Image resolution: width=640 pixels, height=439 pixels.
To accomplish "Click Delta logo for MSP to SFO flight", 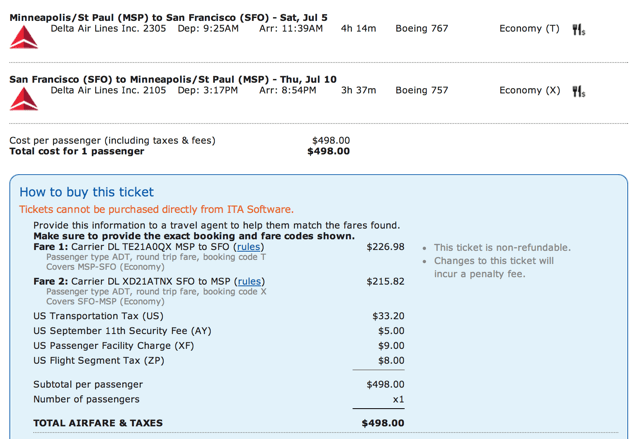I will point(24,37).
